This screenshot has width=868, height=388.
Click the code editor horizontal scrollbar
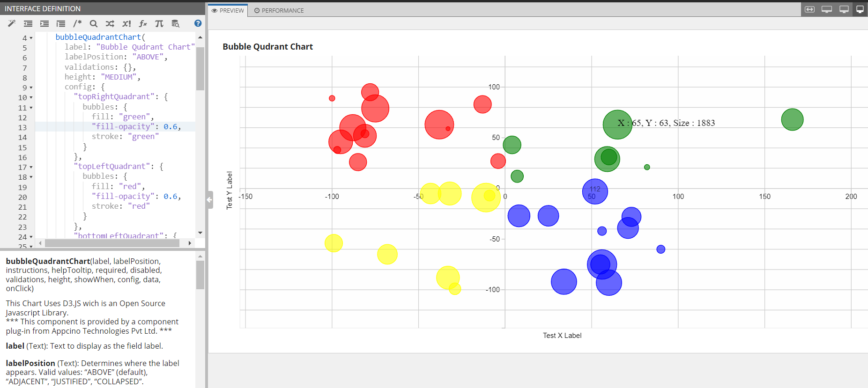point(112,243)
